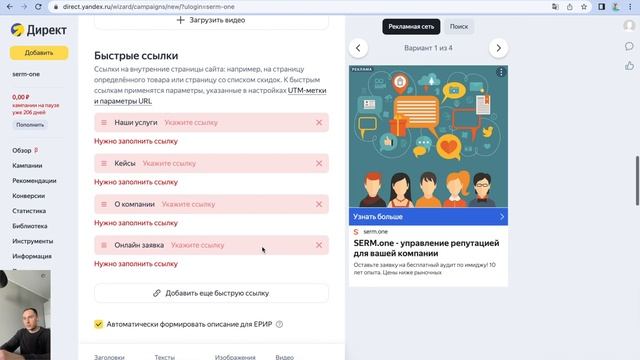Image resolution: width=640 pixels, height=360 pixels.
Task: Open 'Конверсии' in the sidebar
Action: coord(29,196)
